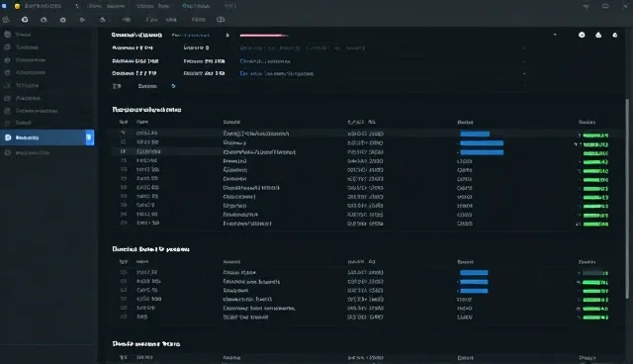Viewport: 633px width, 364px height.
Task: Click the bright white circle icon in the toolbar
Action: [x=25, y=20]
